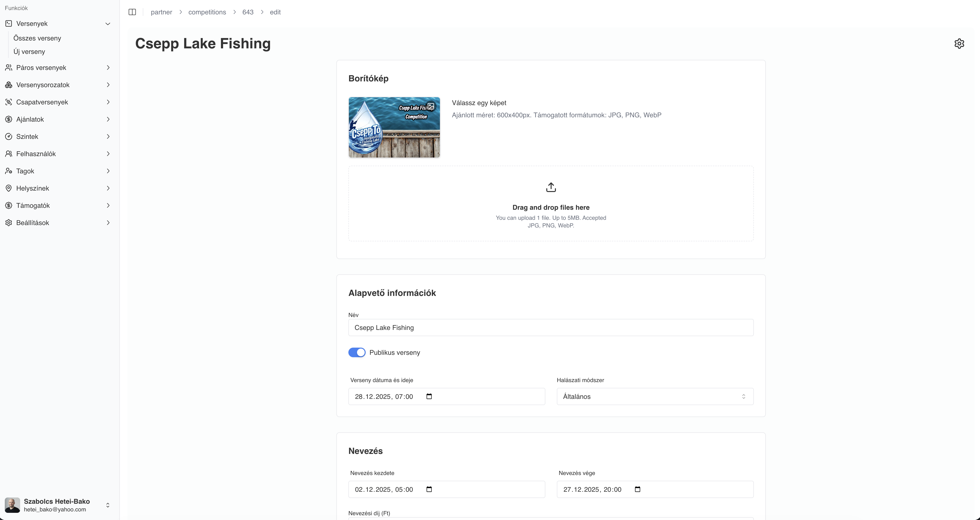Image resolution: width=980 pixels, height=520 pixels.
Task: Collapse the sidebar panel icon
Action: (132, 12)
